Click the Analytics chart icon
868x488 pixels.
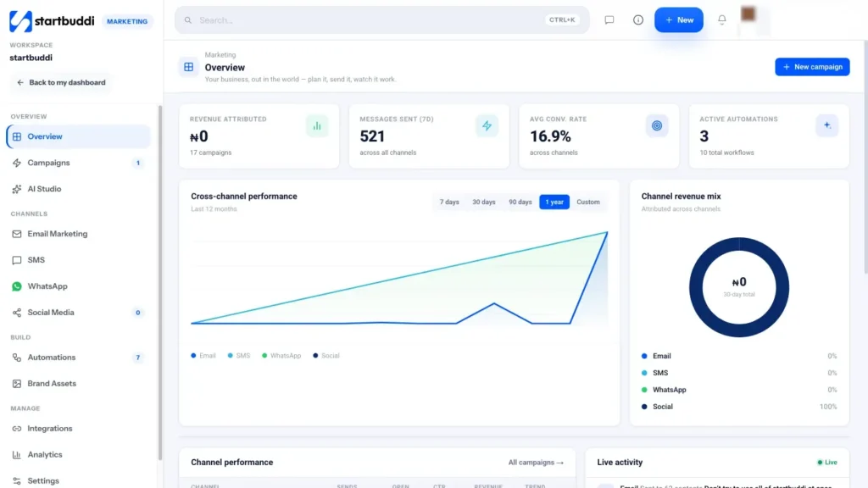coord(17,455)
